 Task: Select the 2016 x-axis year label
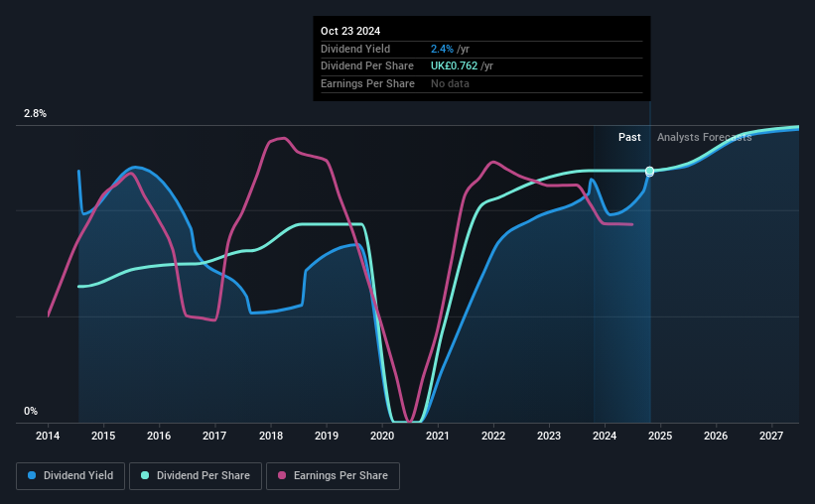pos(159,436)
